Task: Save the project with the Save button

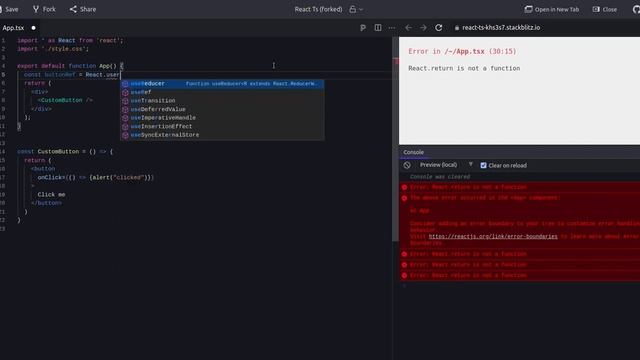Action: tap(9, 9)
